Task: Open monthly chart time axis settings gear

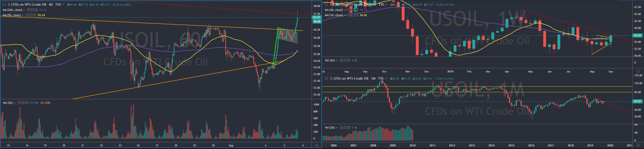Action: tap(638, 145)
